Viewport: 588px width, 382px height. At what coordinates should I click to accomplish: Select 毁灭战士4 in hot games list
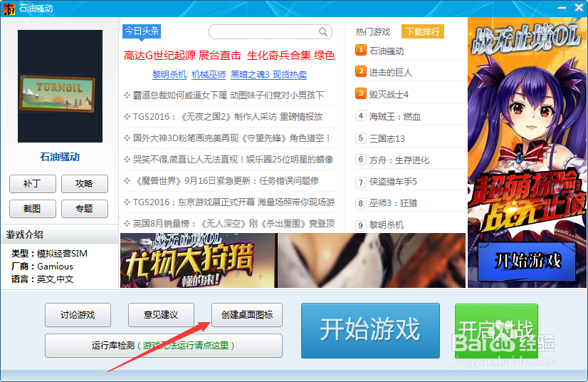(389, 94)
